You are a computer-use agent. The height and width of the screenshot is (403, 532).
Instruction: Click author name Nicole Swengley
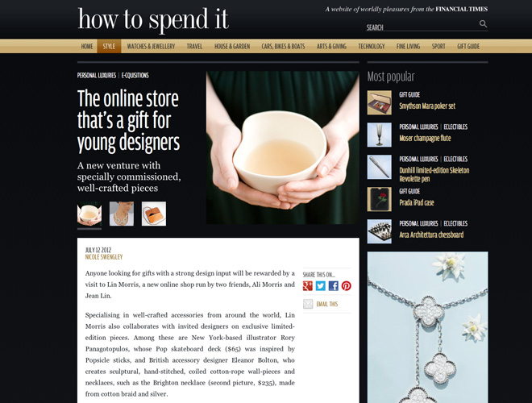104,257
